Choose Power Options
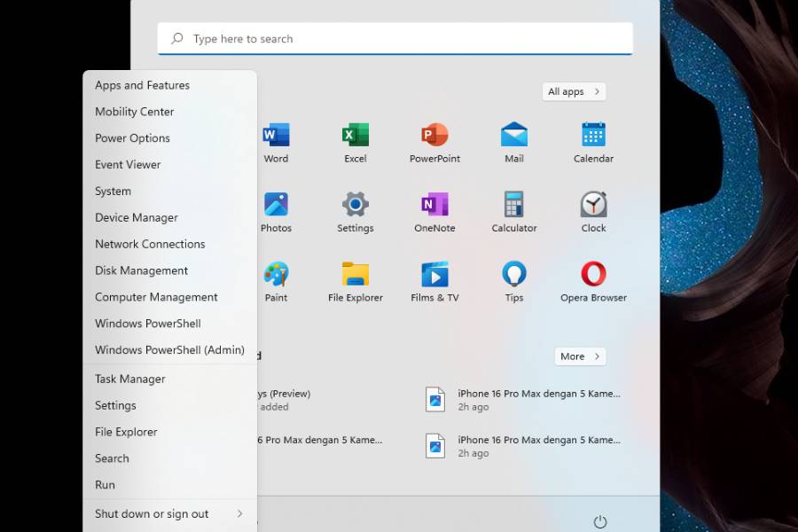 click(170, 138)
